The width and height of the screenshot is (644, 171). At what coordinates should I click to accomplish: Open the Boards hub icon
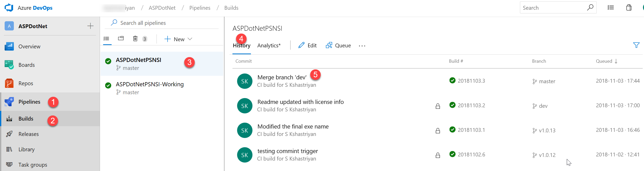click(x=9, y=65)
